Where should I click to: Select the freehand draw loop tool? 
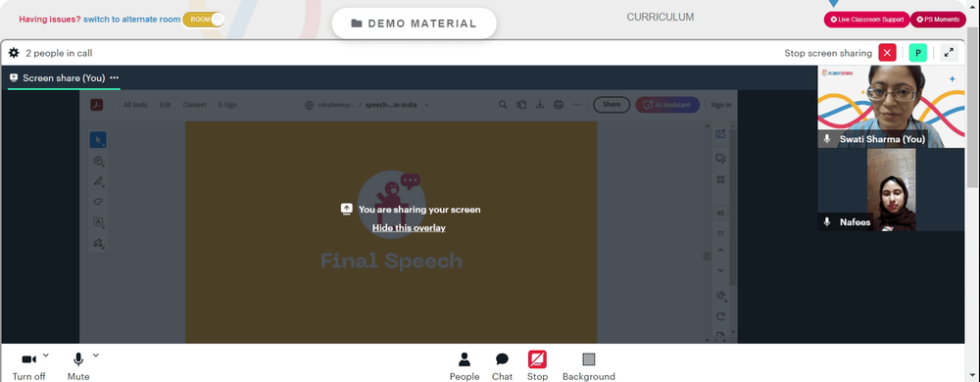coord(98,202)
